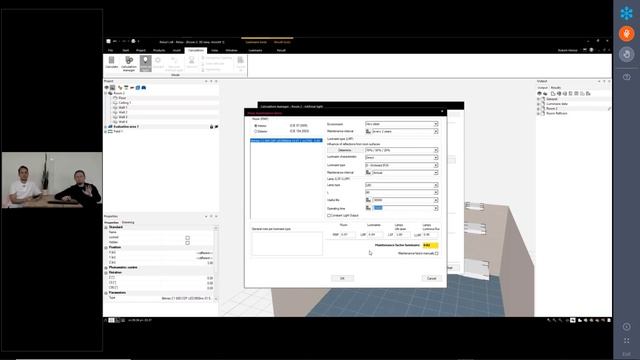Click the Determine button
This screenshot has width=640, height=360.
(x=345, y=150)
